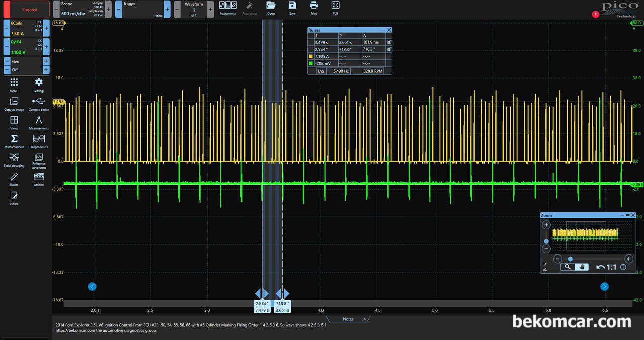Click the vertical zoom-out minus in Zoom panel

pos(546,249)
